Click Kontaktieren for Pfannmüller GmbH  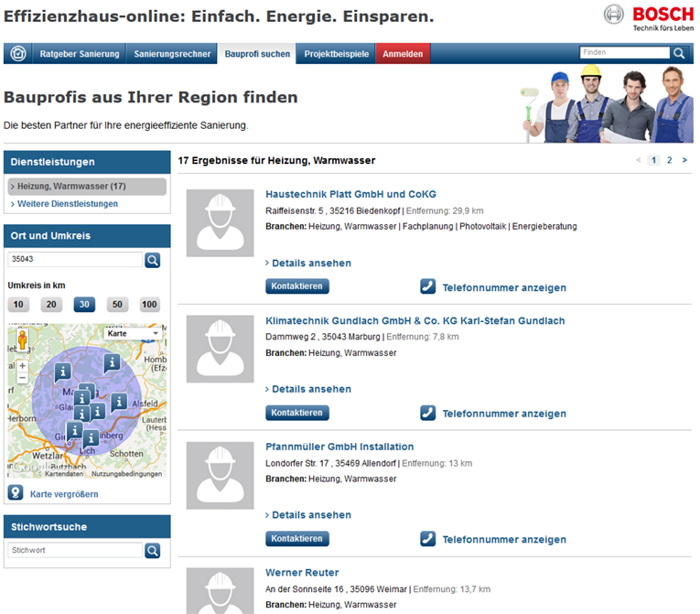click(x=296, y=539)
